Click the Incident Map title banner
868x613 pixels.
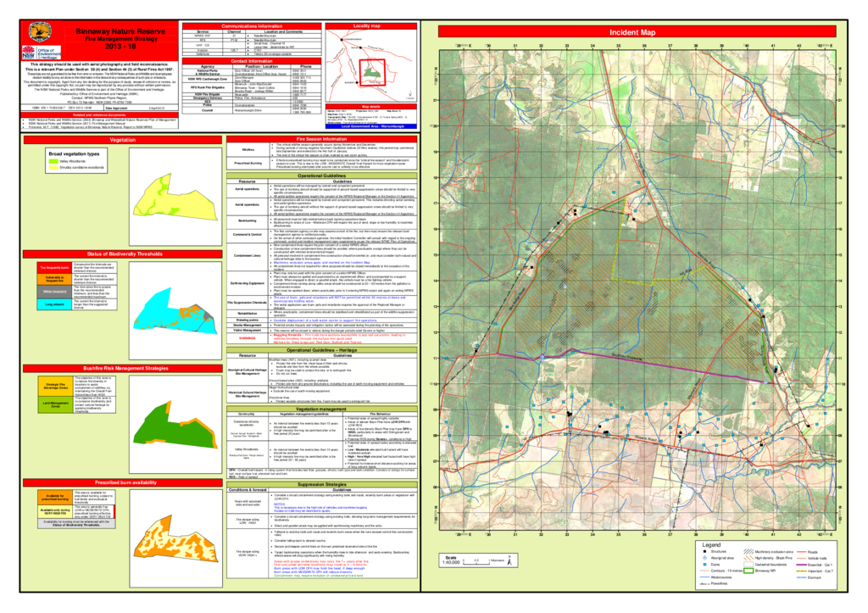pyautogui.click(x=637, y=32)
